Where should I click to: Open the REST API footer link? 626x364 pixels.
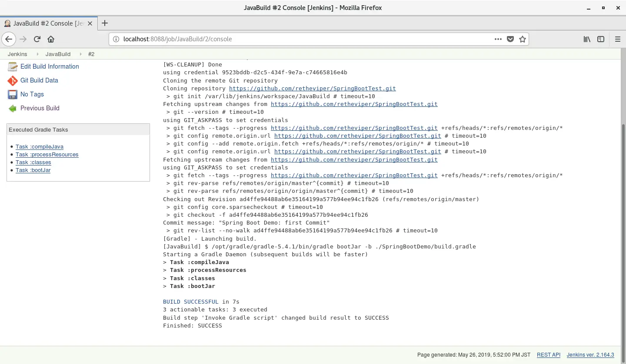coord(549,355)
